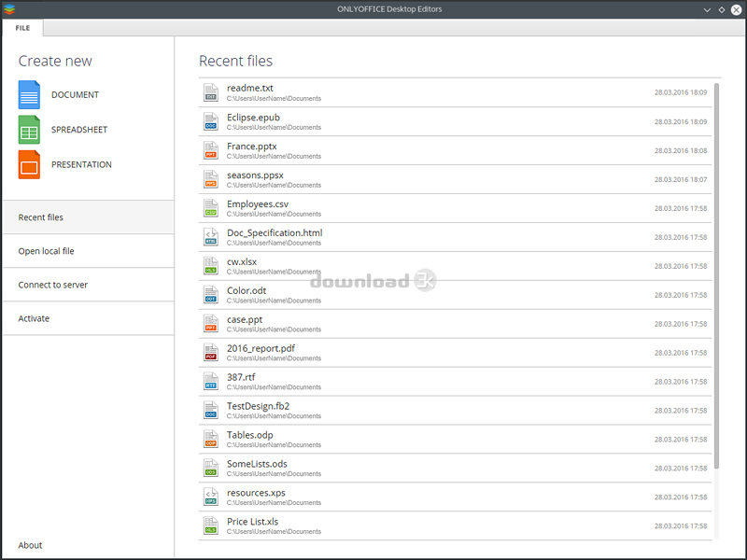Click the folder path under Price List.xls
The height and width of the screenshot is (560, 747).
[x=274, y=531]
